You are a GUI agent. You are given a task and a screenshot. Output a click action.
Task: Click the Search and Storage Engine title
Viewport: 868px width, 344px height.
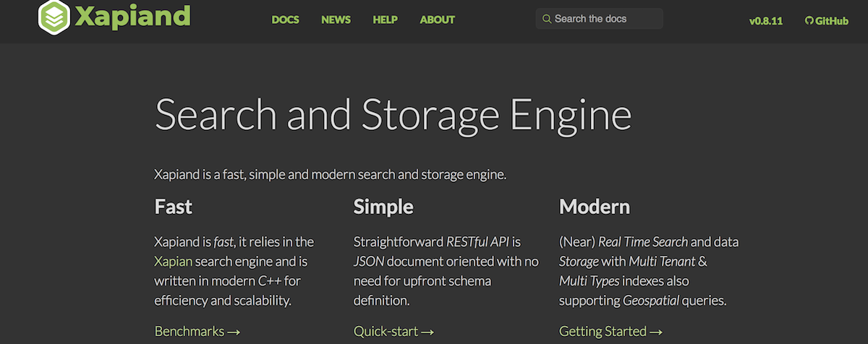(393, 116)
